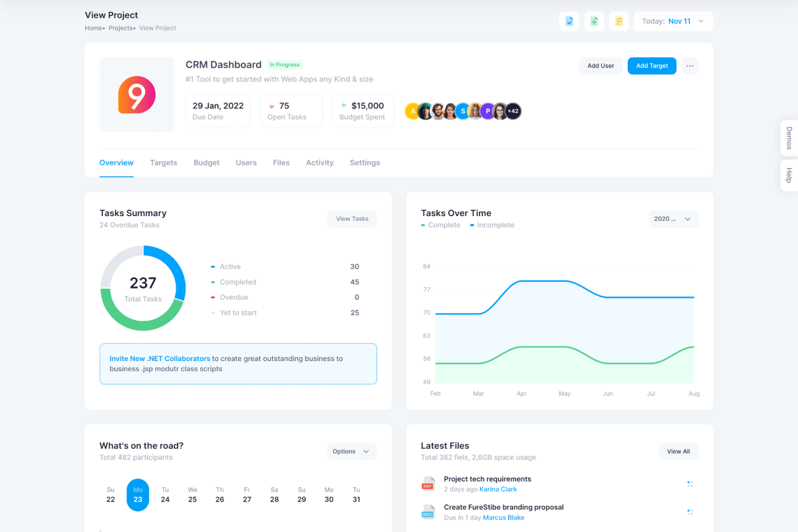Open the year dropdown in Tasks Over Time

tap(673, 219)
